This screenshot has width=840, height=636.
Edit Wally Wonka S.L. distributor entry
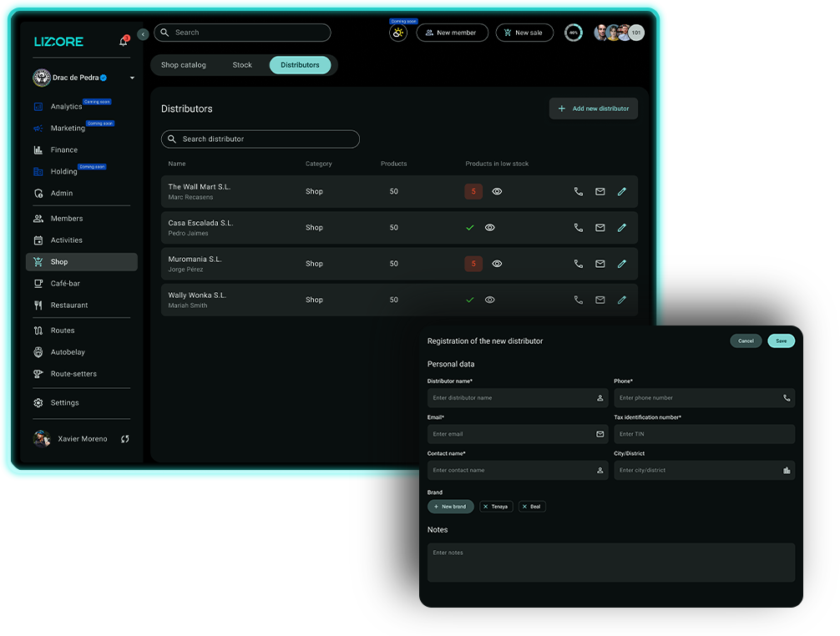tap(621, 300)
